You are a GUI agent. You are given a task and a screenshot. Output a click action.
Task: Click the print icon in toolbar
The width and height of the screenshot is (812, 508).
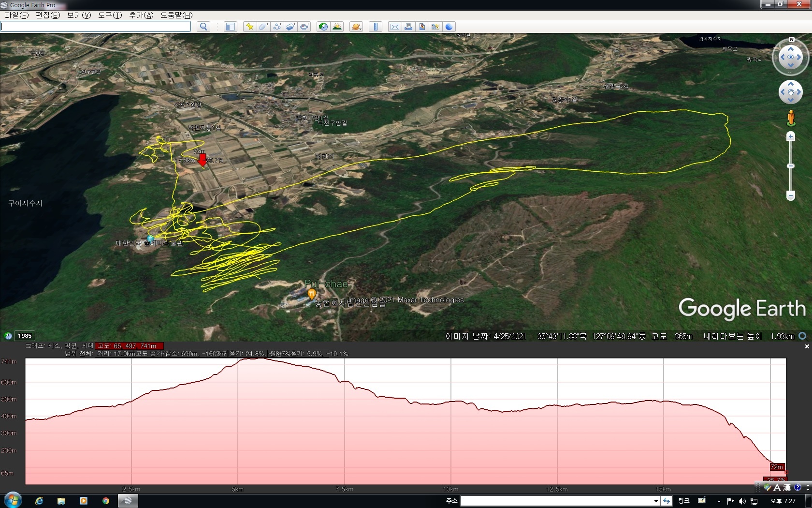(408, 27)
